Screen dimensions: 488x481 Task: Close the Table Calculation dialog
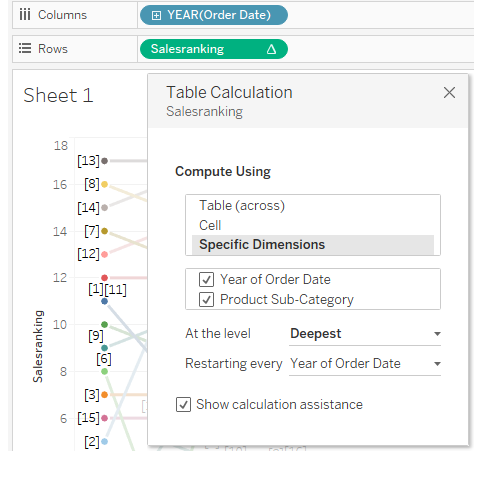[x=449, y=92]
